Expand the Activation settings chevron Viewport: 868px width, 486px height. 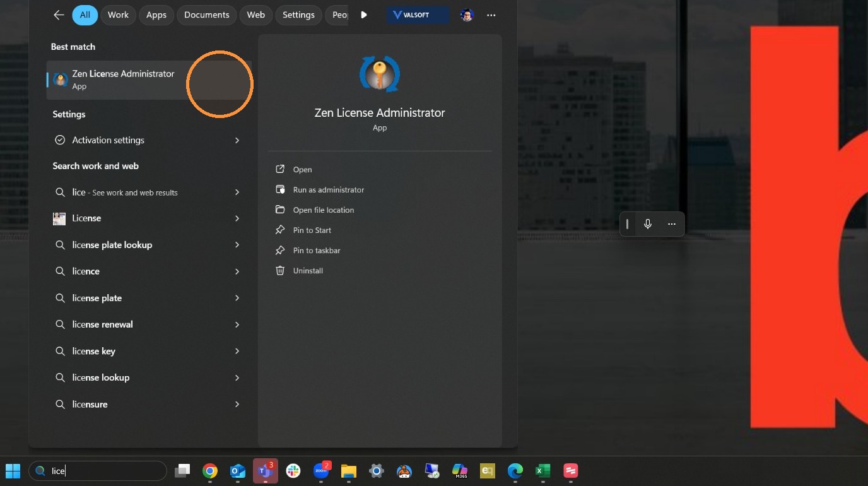pyautogui.click(x=237, y=140)
